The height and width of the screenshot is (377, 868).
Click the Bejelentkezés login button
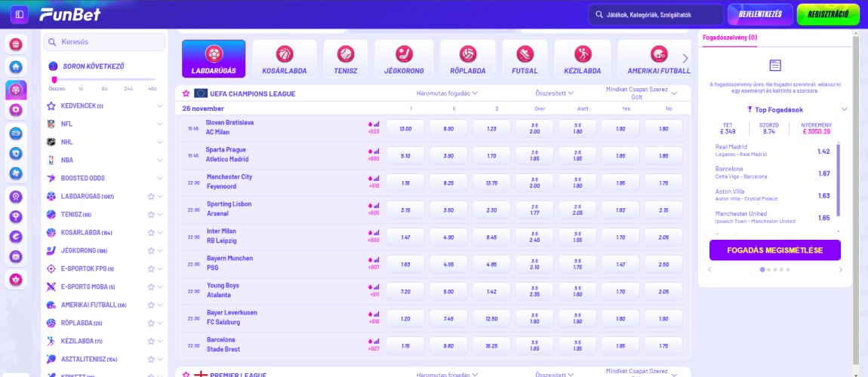click(x=760, y=14)
